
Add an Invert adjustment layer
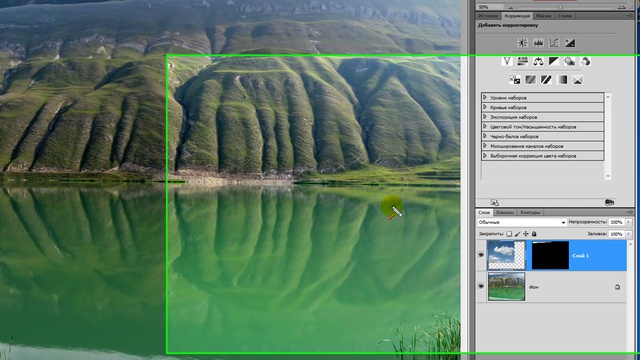click(515, 80)
